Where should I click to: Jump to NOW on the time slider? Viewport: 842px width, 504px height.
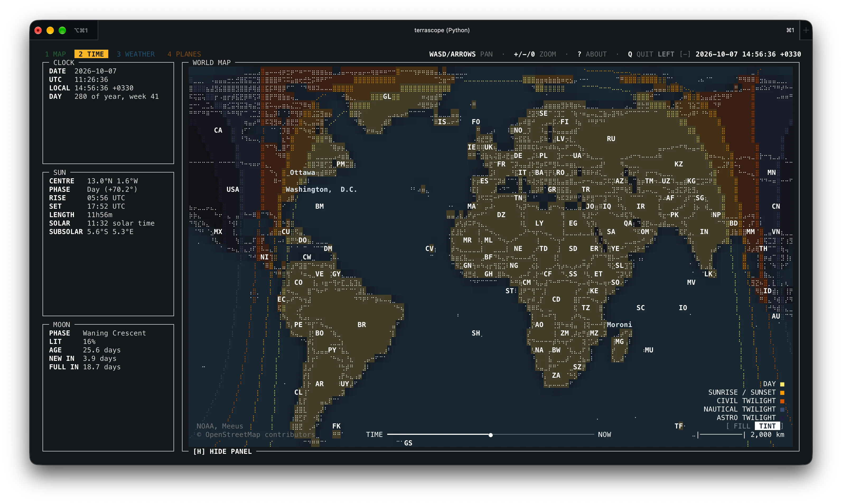coord(604,434)
